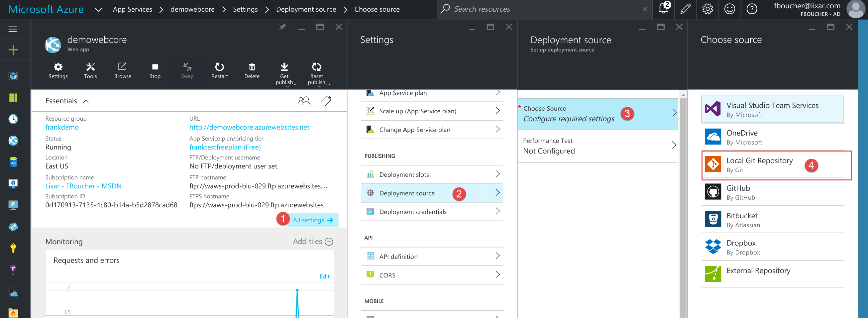Open the cube resource icon in the sidebar
The image size is (868, 318).
[x=13, y=76]
